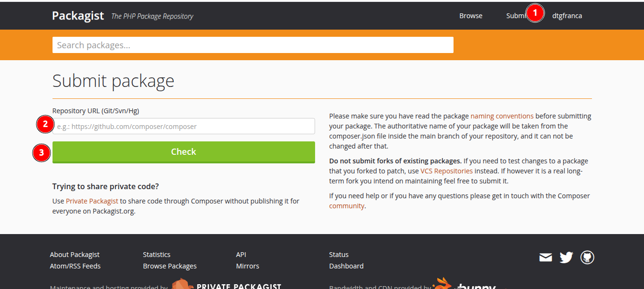The height and width of the screenshot is (289, 644).
Task: Visit the Private Packagist text link
Action: [x=92, y=201]
